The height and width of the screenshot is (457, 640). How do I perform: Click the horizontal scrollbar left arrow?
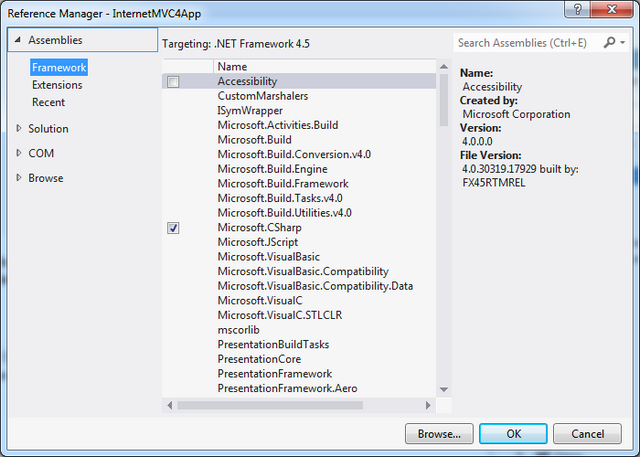(170, 405)
